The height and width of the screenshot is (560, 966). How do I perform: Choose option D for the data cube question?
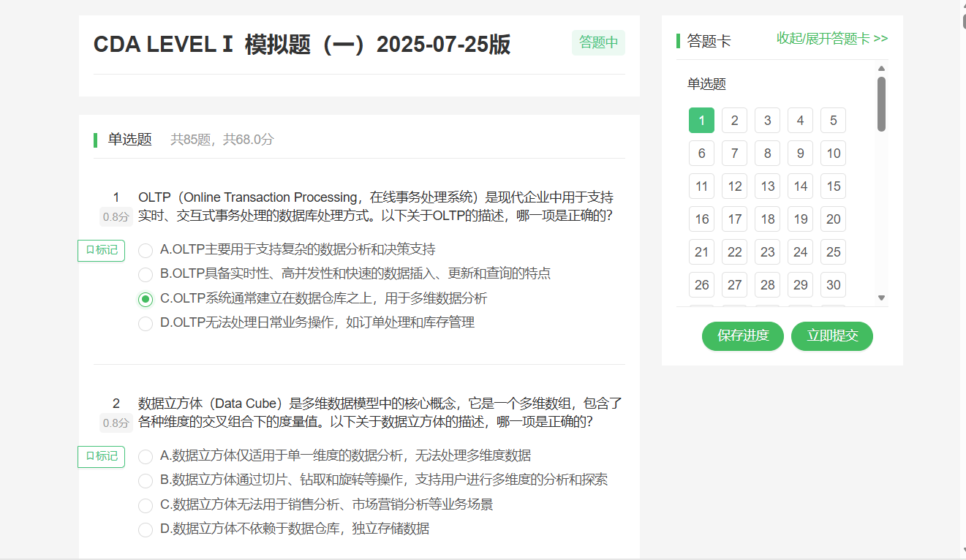pyautogui.click(x=146, y=529)
